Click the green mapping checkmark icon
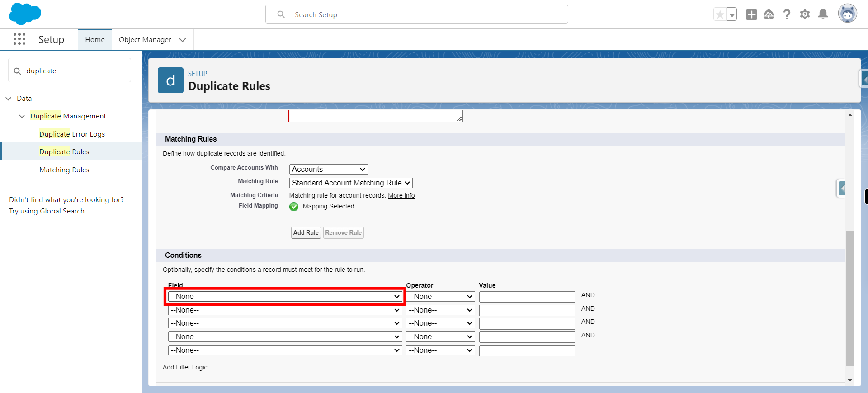The image size is (868, 393). 294,207
